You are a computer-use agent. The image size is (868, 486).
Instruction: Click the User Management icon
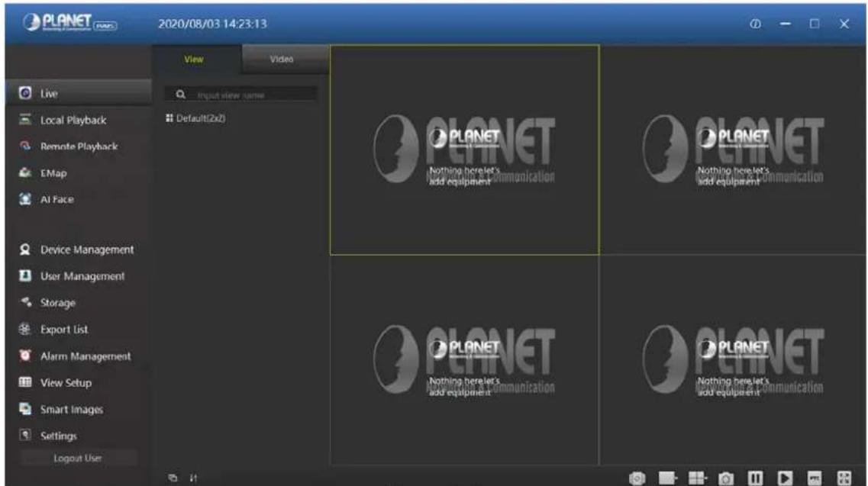pyautogui.click(x=25, y=275)
